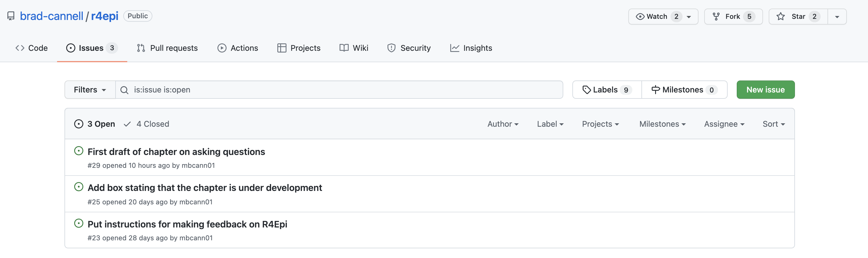The width and height of the screenshot is (868, 258).
Task: Open the Insights tab
Action: click(471, 48)
